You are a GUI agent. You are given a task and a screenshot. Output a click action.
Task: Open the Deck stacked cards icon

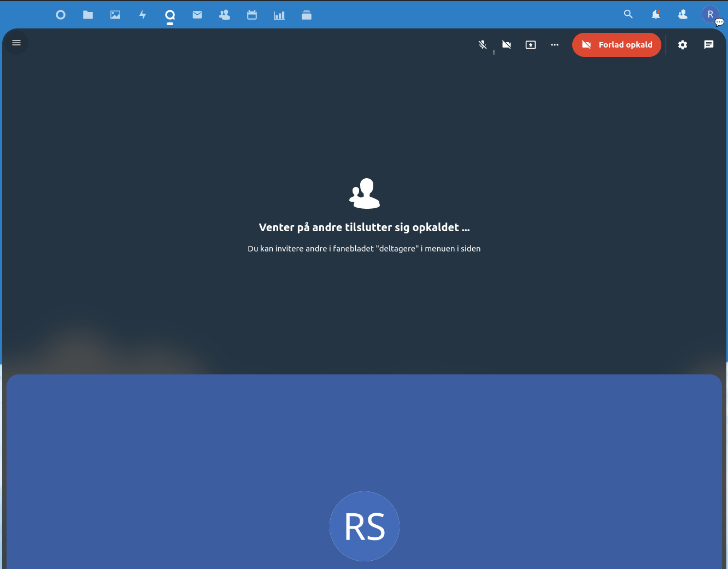(307, 15)
